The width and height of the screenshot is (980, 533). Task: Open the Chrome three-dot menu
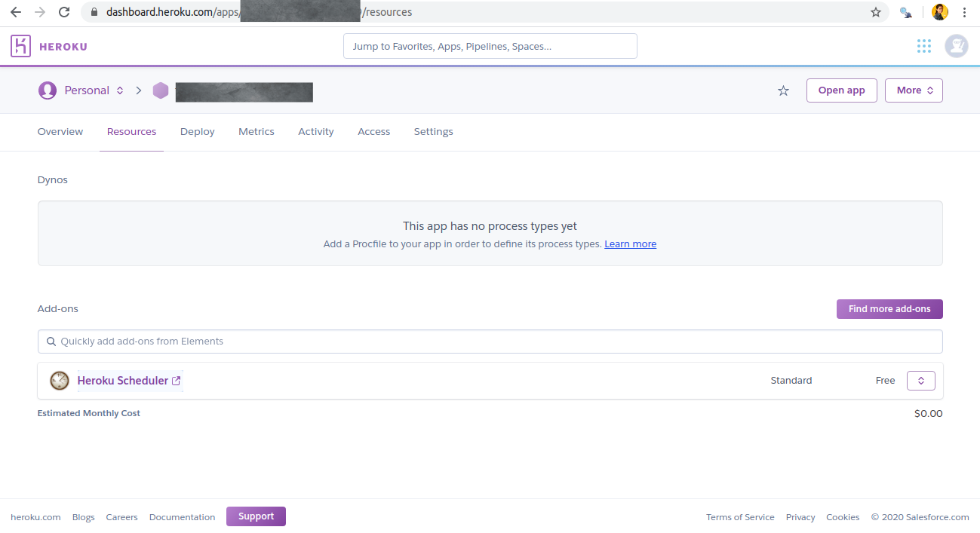[x=964, y=12]
